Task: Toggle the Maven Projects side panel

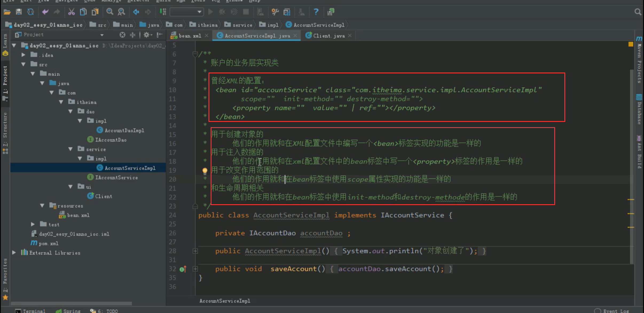Action: [639, 61]
